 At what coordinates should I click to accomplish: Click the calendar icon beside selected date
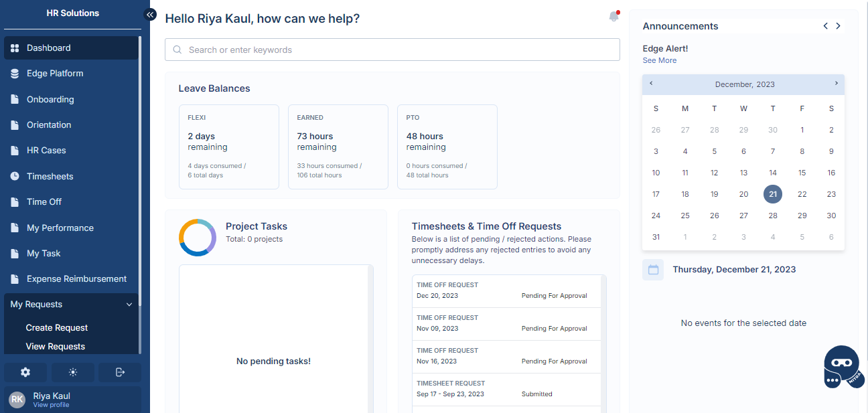click(x=653, y=270)
